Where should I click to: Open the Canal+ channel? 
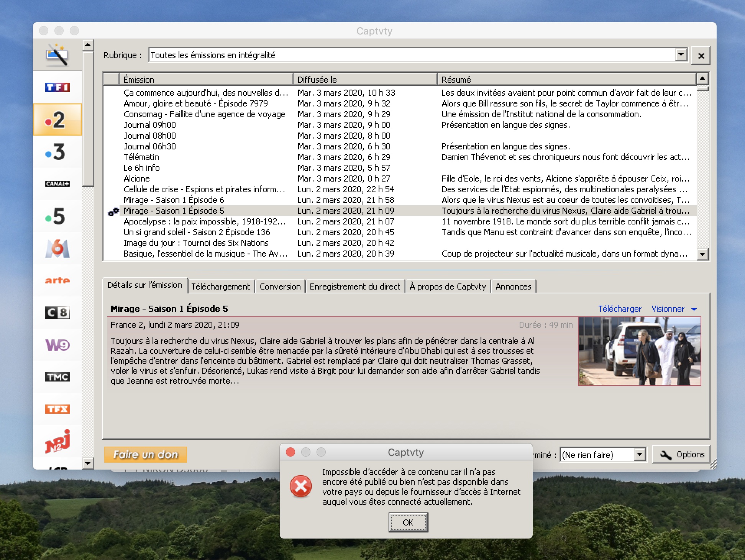(57, 184)
